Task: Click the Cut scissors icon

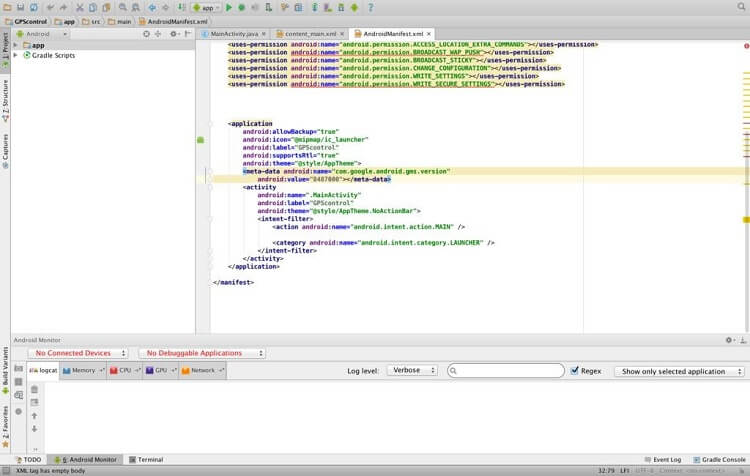Action: [80, 7]
